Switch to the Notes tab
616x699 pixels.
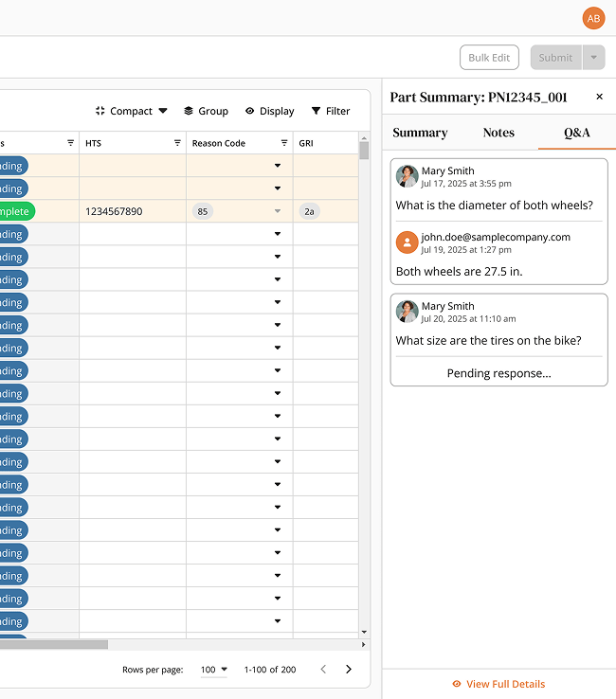point(498,133)
